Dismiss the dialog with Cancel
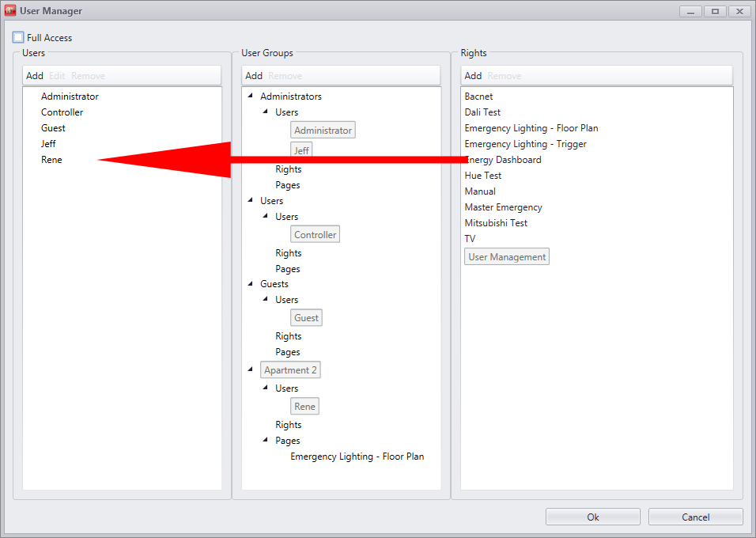 (x=696, y=517)
